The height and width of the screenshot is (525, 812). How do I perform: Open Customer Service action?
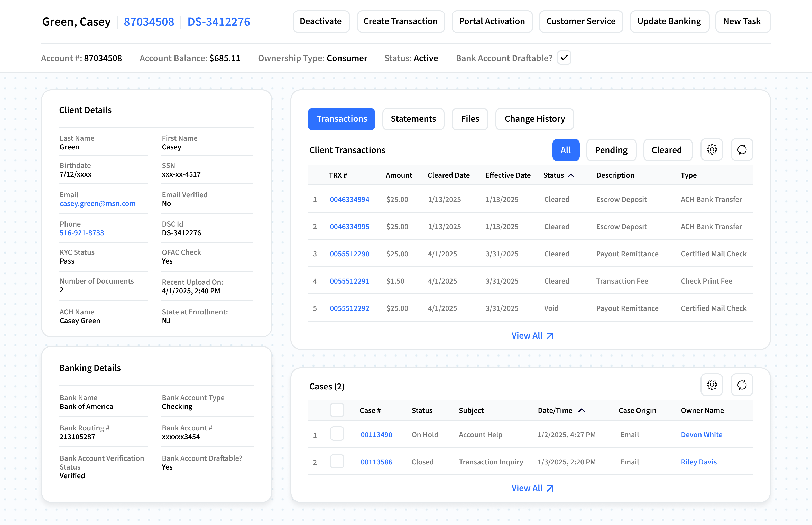pyautogui.click(x=581, y=22)
